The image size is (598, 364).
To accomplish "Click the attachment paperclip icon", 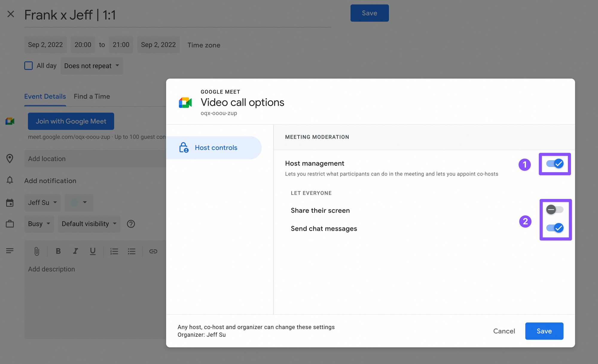I will [36, 251].
